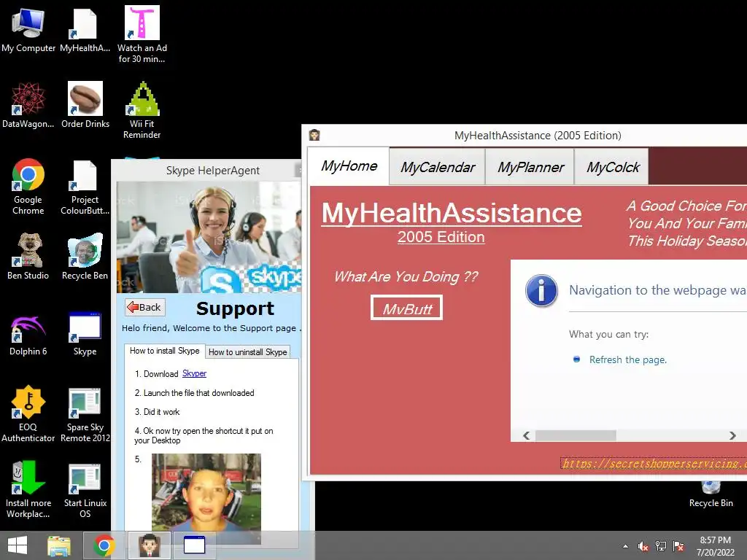Click the call center agent Skype banner image
The height and width of the screenshot is (560, 747).
click(209, 237)
